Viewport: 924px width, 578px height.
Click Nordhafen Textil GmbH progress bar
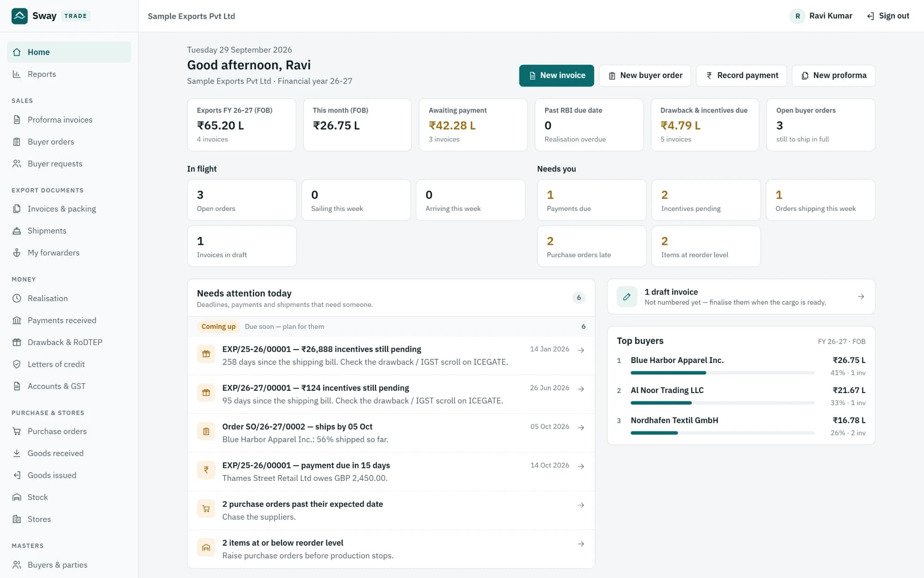click(723, 433)
